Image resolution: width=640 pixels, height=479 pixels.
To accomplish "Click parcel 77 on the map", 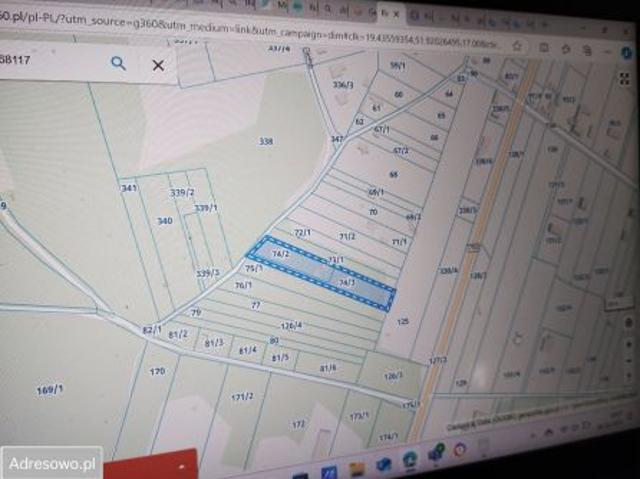I will [x=255, y=305].
